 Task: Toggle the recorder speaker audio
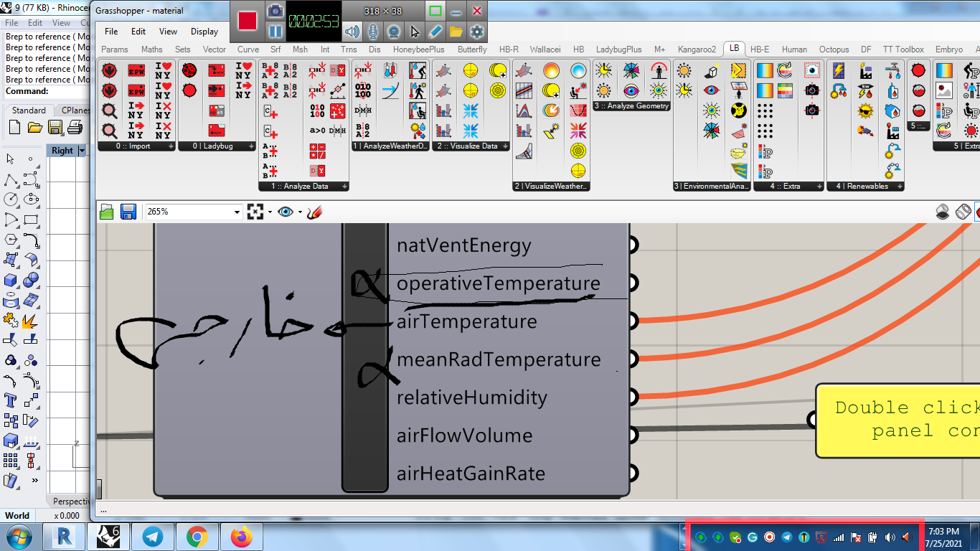pyautogui.click(x=352, y=32)
